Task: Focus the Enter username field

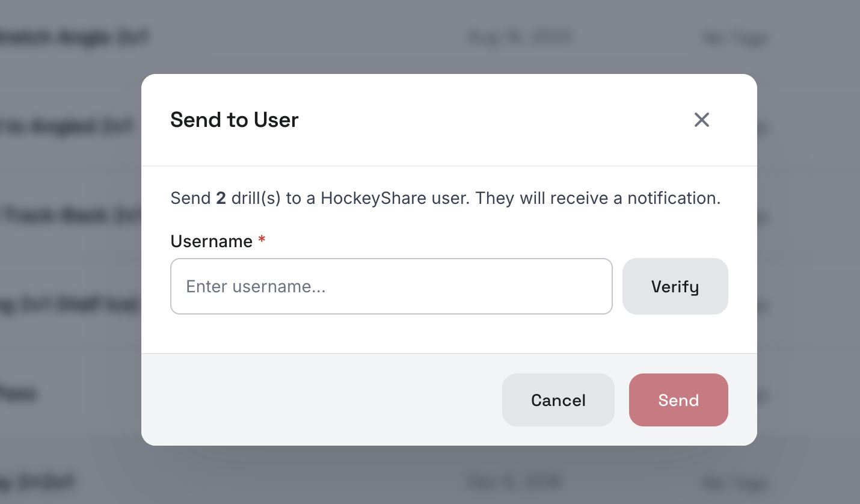Action: [x=392, y=286]
